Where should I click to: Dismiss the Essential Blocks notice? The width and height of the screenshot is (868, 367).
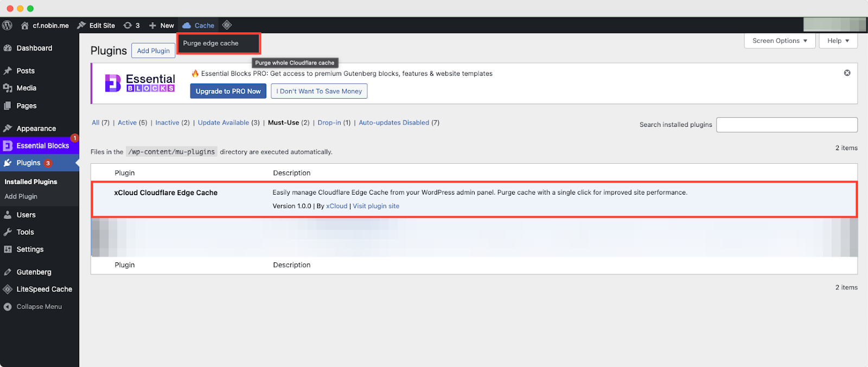click(847, 73)
